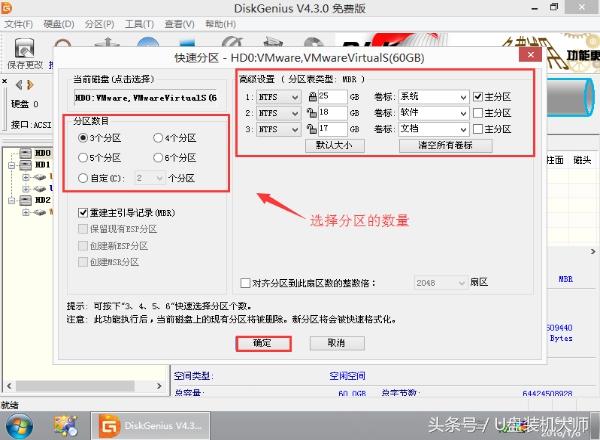Open partition 3 NTFS filesystem dropdown
Viewport: 600px width, 440px height.
point(278,129)
